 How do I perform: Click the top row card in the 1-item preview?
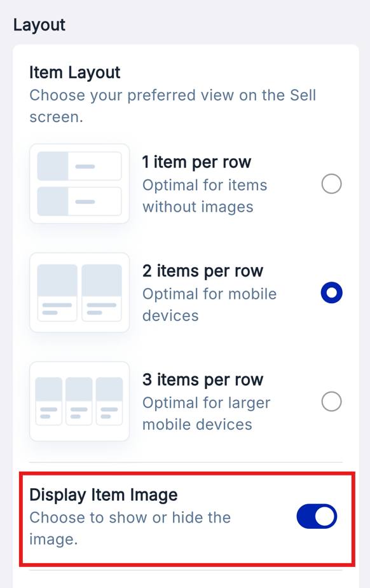coord(79,166)
